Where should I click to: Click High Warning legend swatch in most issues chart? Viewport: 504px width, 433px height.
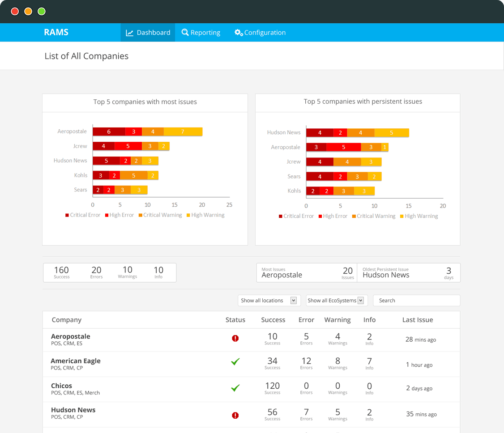click(188, 215)
